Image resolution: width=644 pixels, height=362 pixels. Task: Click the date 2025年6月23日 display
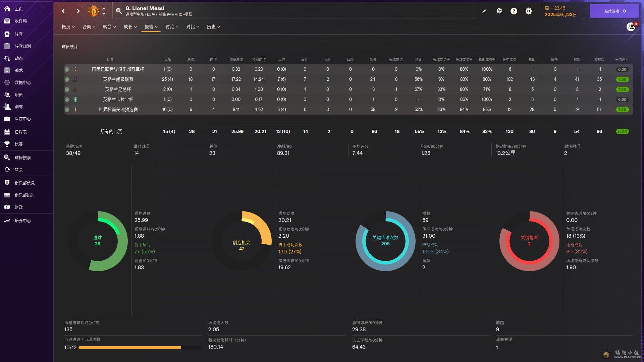[560, 14]
